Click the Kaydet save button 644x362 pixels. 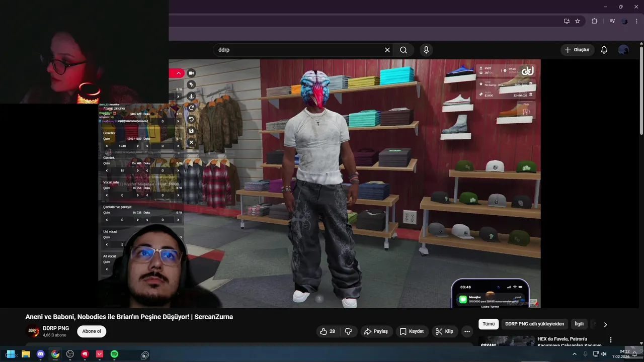pos(412,331)
